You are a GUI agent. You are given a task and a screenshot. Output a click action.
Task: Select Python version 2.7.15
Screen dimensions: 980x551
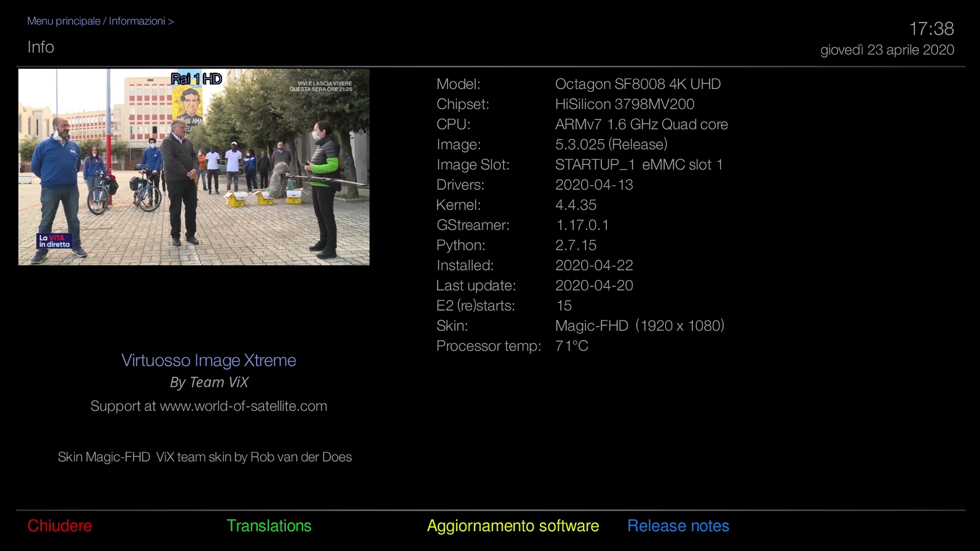[576, 245]
